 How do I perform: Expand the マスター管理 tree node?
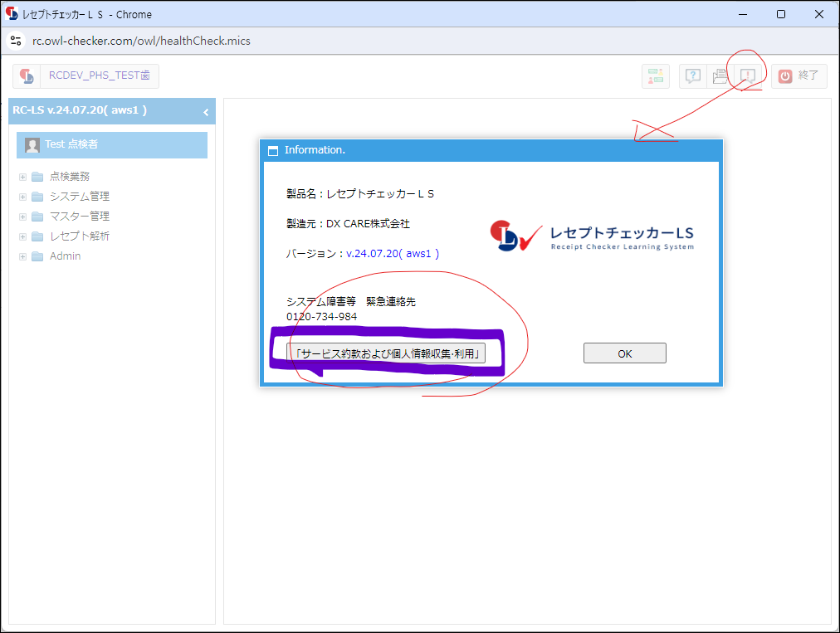[22, 217]
